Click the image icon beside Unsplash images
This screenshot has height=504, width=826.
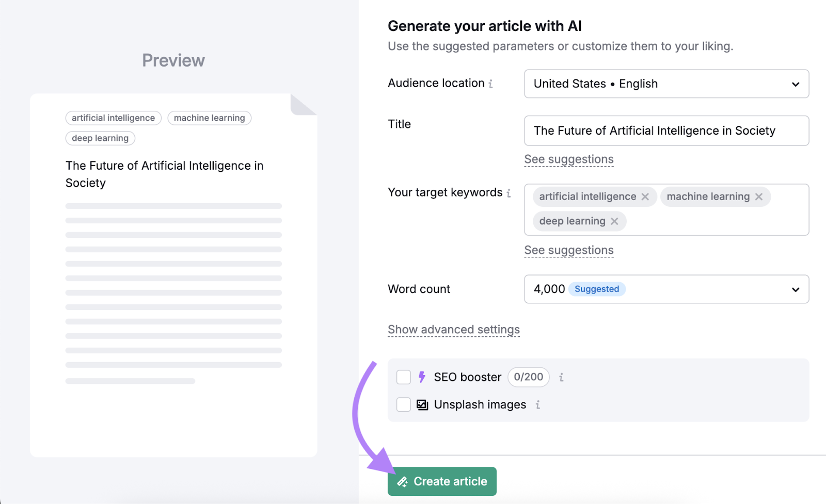pyautogui.click(x=422, y=404)
